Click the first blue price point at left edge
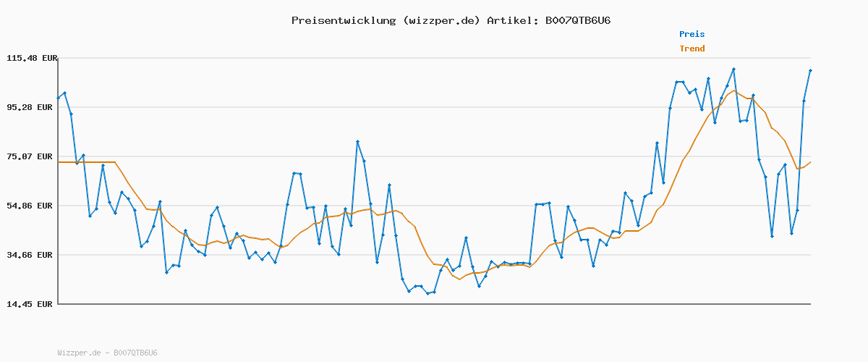Viewport: 868px width, 362px height. 59,98
